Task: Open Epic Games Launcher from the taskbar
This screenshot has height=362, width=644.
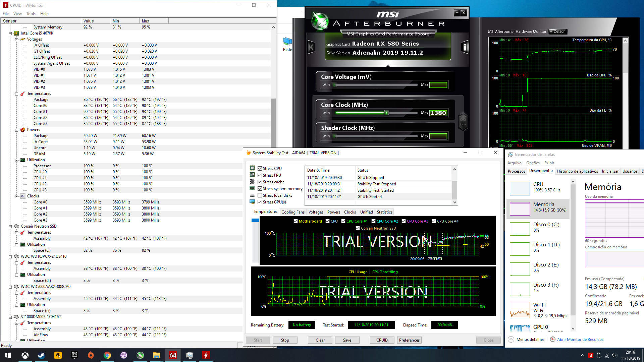Action: click(74, 355)
